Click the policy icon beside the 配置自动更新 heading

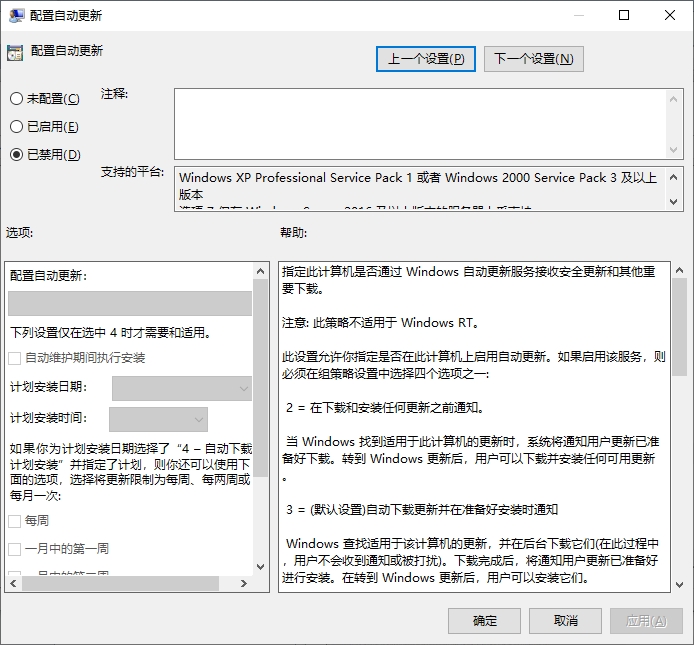click(x=15, y=53)
